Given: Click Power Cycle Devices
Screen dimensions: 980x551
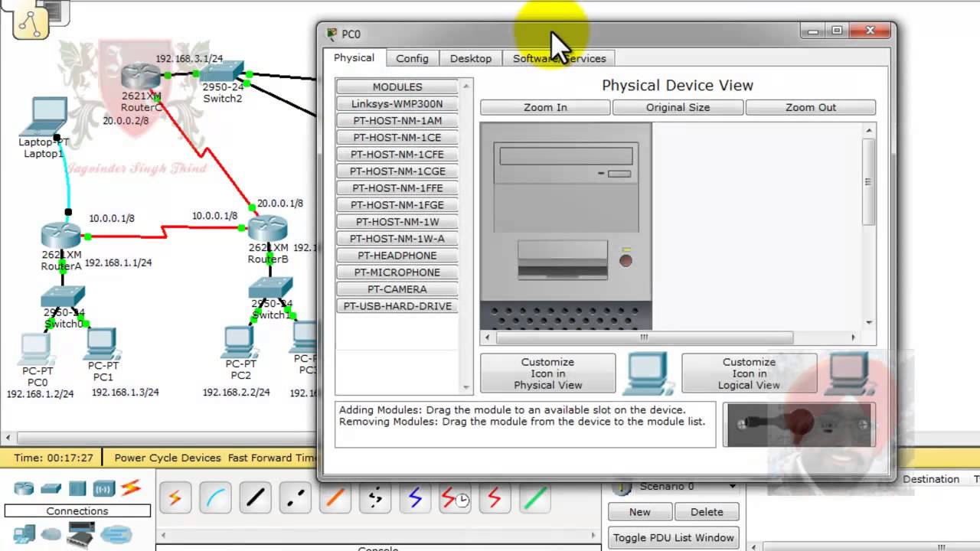Looking at the screenshot, I should pyautogui.click(x=168, y=458).
